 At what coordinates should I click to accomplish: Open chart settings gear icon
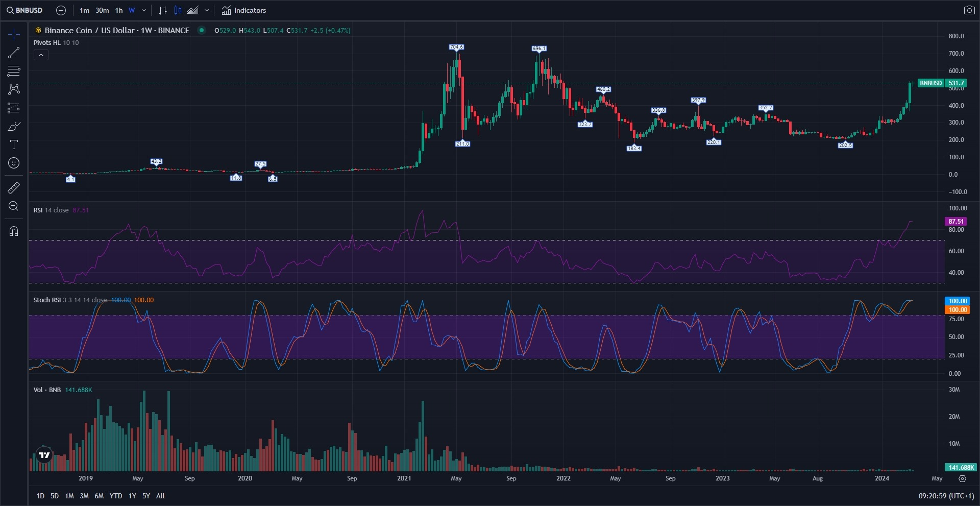click(x=962, y=478)
